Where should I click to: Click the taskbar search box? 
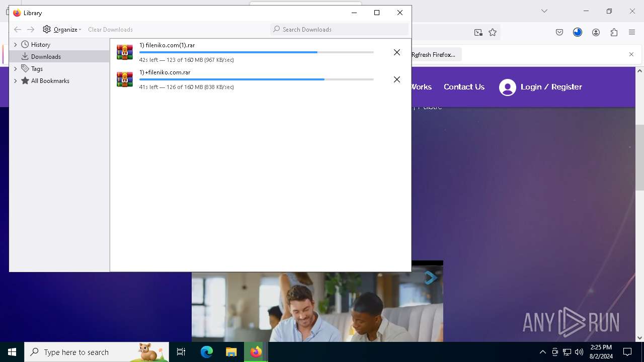tap(97, 352)
